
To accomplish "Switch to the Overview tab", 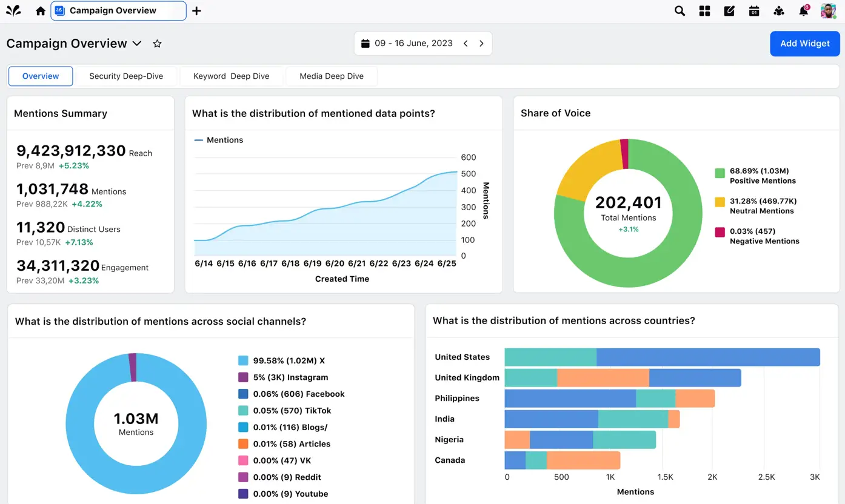I will [41, 76].
